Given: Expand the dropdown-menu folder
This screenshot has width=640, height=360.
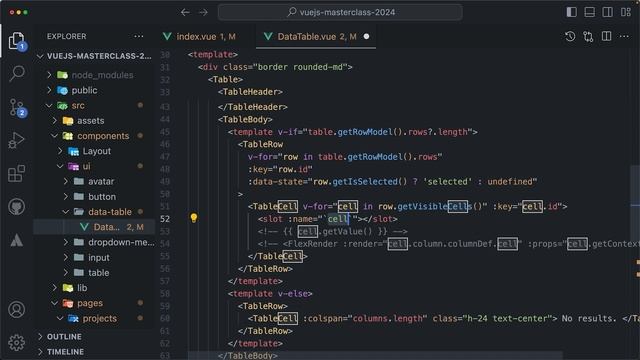Looking at the screenshot, I should (94, 242).
